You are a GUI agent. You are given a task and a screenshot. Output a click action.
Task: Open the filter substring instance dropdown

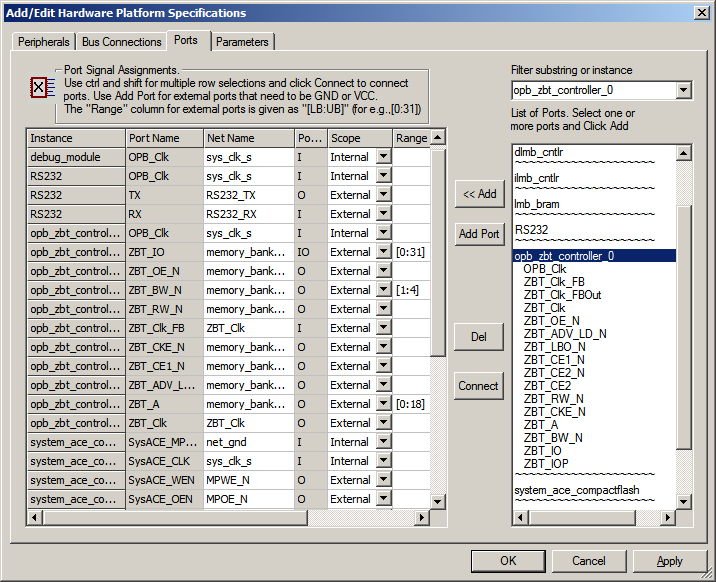[x=683, y=91]
